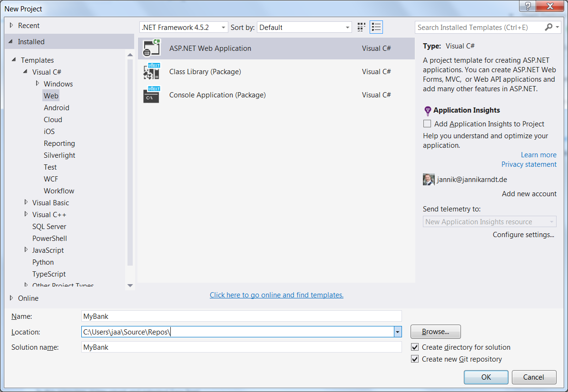Select the Reporting template category

tap(59, 143)
